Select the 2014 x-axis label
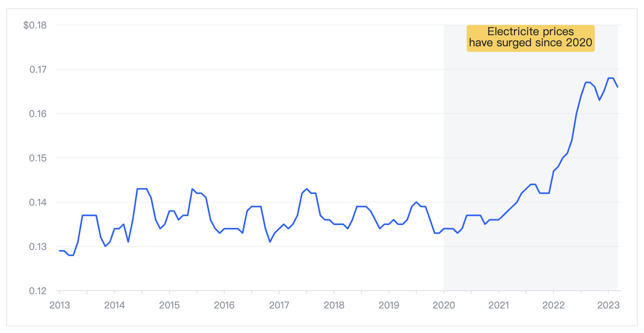The height and width of the screenshot is (333, 644). pyautogui.click(x=114, y=305)
